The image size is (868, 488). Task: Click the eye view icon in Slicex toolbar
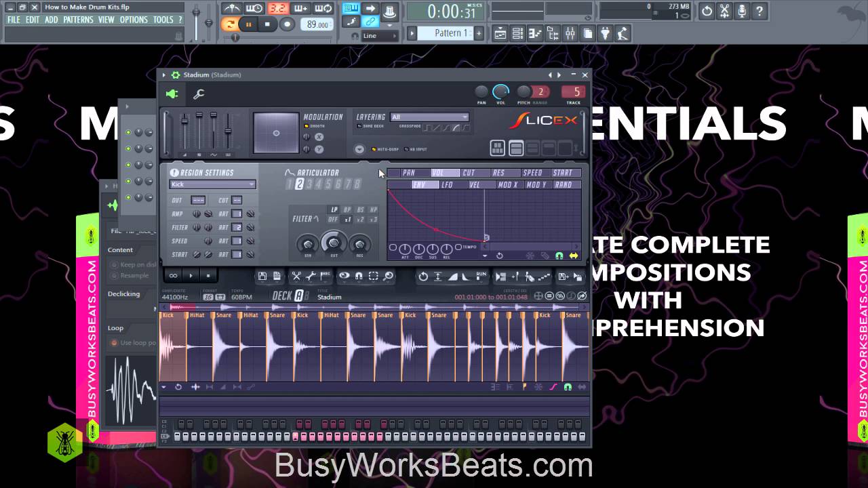(x=344, y=276)
